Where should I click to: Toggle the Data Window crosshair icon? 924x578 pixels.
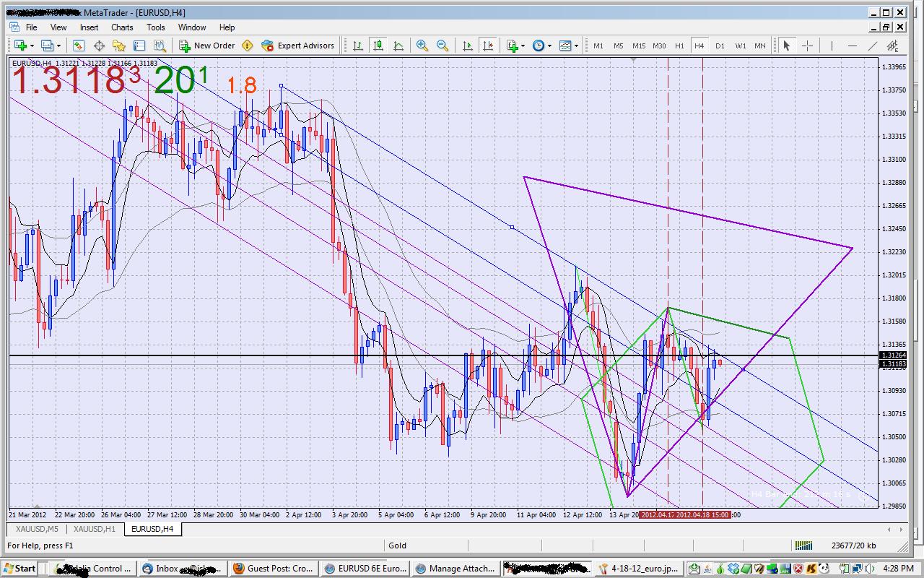click(99, 46)
